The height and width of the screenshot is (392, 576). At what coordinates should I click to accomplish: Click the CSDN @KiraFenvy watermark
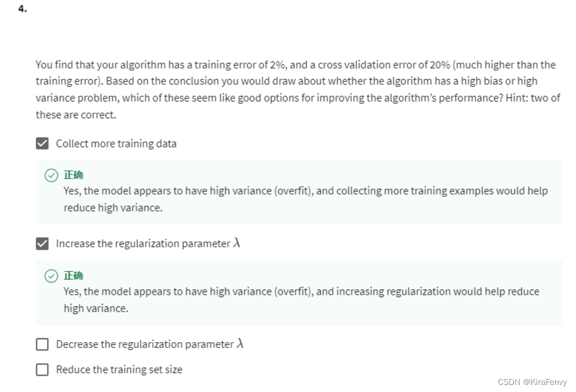point(532,382)
